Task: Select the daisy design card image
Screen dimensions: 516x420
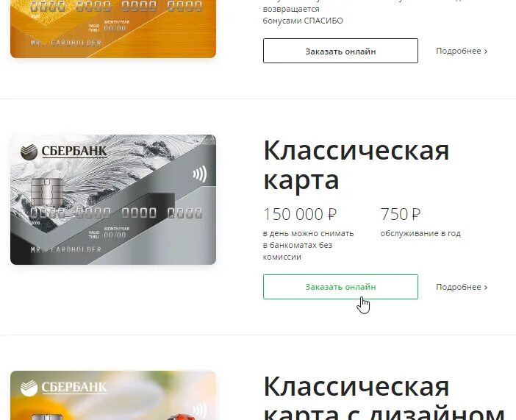Action: [113, 395]
